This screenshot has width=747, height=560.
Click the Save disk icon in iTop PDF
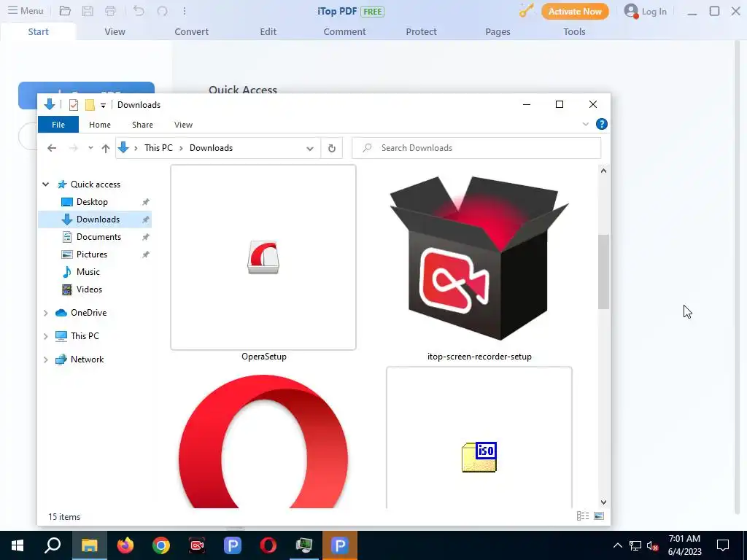click(x=88, y=10)
